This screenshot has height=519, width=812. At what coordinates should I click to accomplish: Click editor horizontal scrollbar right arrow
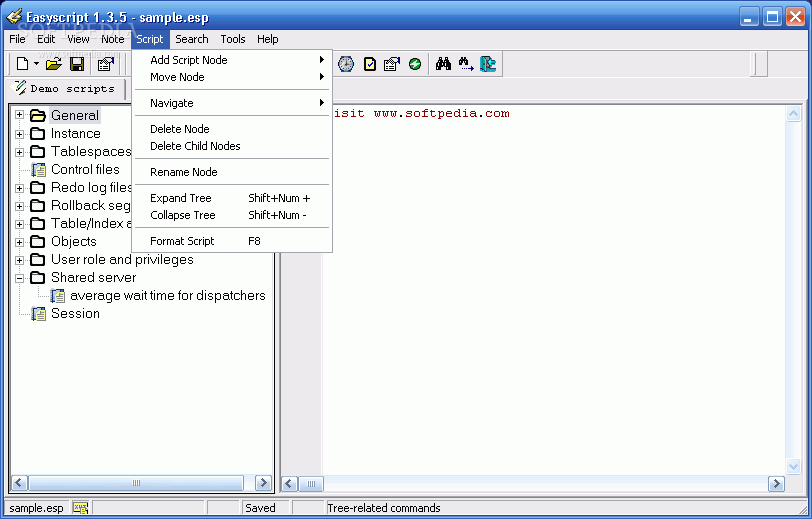776,484
